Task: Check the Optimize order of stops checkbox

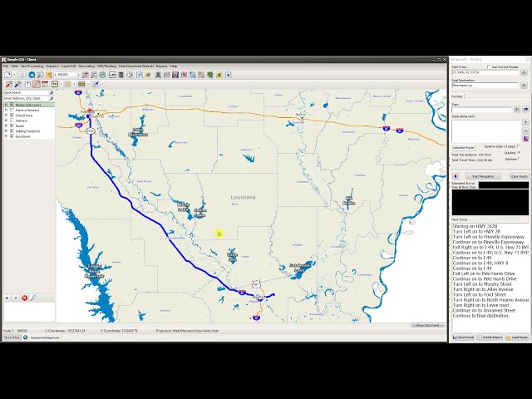Action: click(x=519, y=146)
